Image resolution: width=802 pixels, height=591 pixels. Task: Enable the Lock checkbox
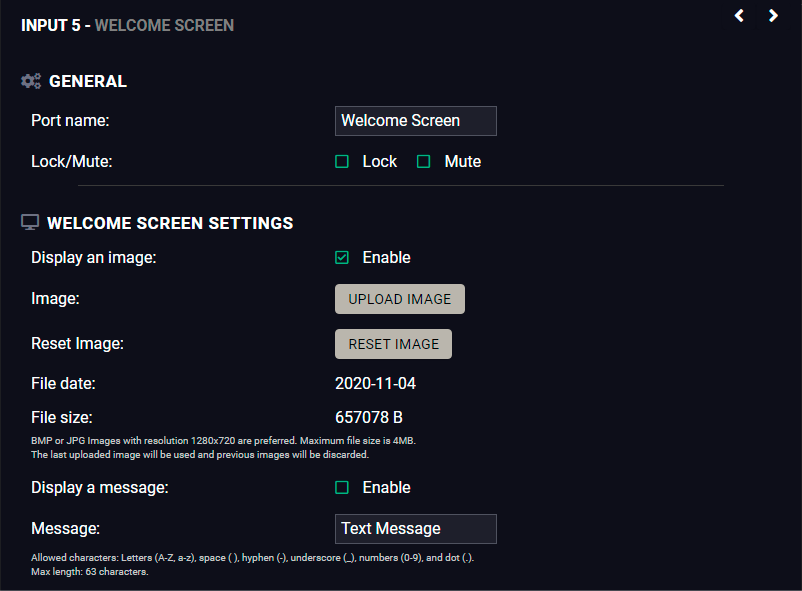click(x=342, y=162)
